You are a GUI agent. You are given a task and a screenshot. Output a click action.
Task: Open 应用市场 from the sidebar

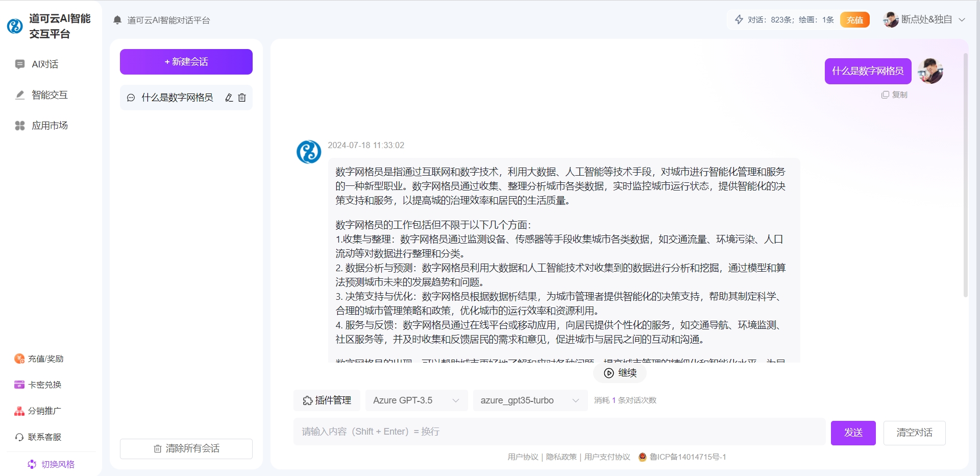49,126
